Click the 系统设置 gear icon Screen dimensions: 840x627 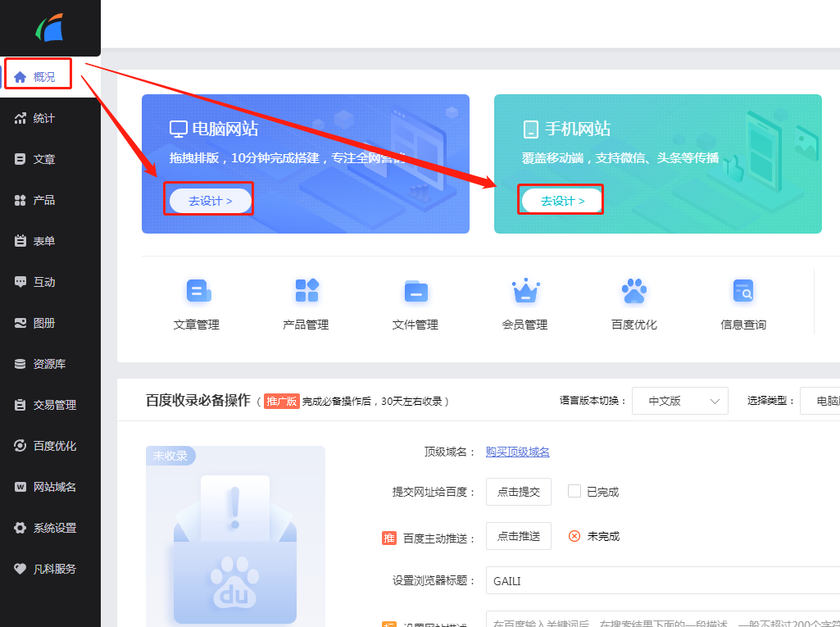[20, 528]
